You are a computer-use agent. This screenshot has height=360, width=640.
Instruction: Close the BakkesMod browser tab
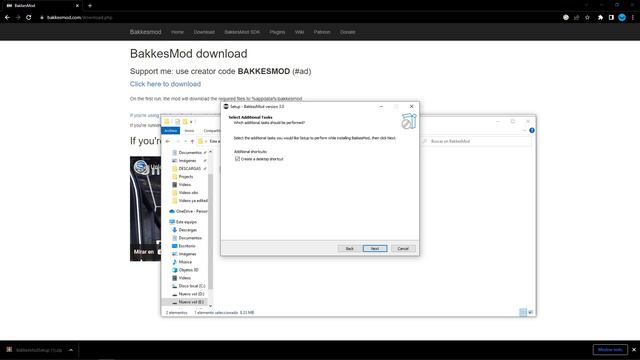(77, 6)
